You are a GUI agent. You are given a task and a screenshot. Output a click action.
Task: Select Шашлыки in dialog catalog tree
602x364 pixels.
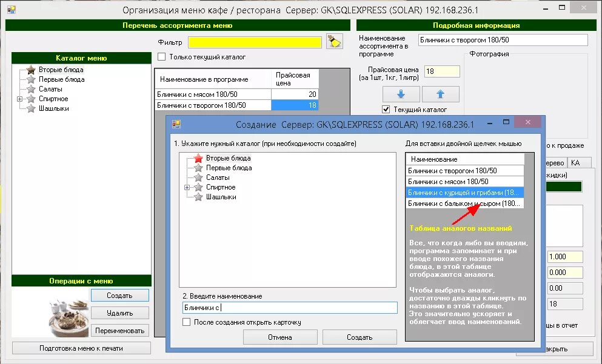221,197
